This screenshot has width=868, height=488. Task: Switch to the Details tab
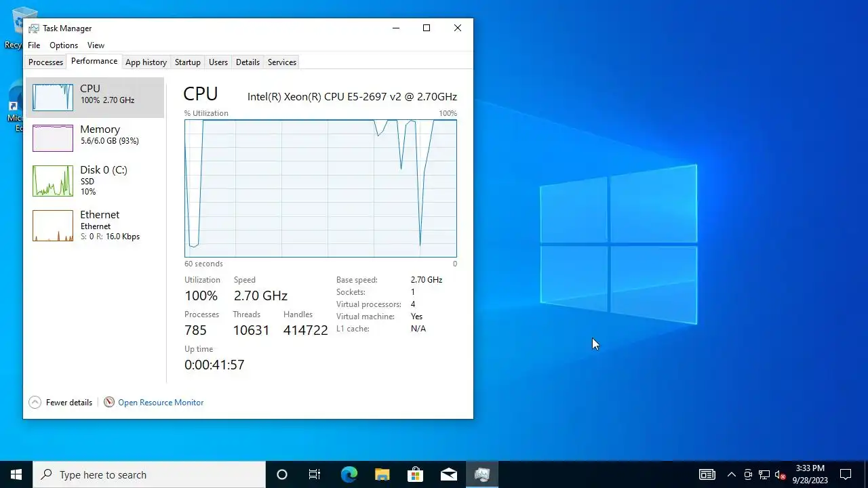coord(248,62)
